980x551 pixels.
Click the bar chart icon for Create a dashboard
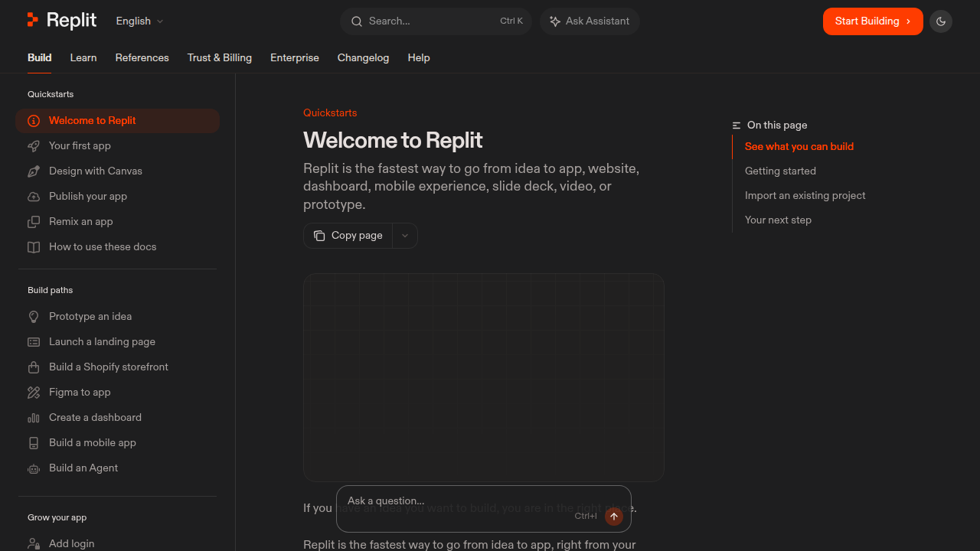(x=34, y=418)
